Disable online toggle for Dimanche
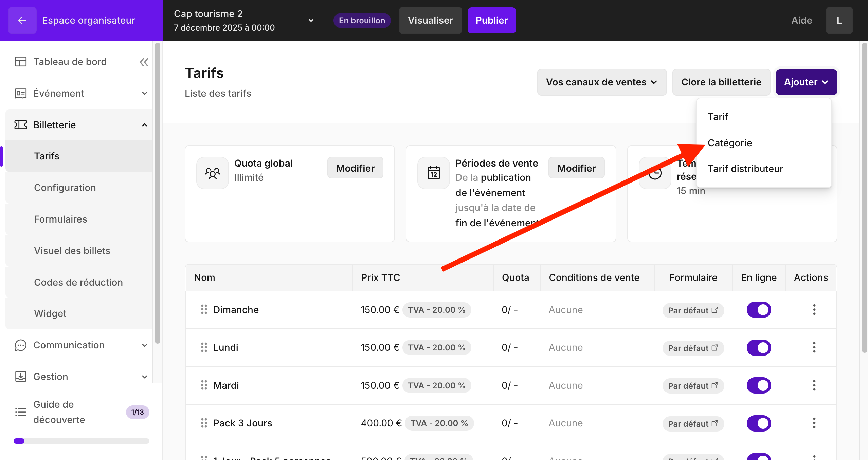The width and height of the screenshot is (868, 460). click(x=759, y=310)
